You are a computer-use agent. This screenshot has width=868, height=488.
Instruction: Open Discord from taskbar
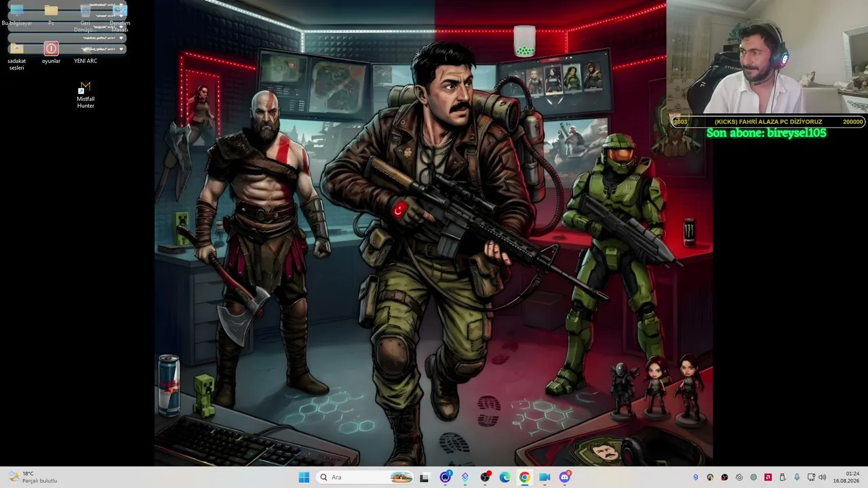tap(564, 477)
